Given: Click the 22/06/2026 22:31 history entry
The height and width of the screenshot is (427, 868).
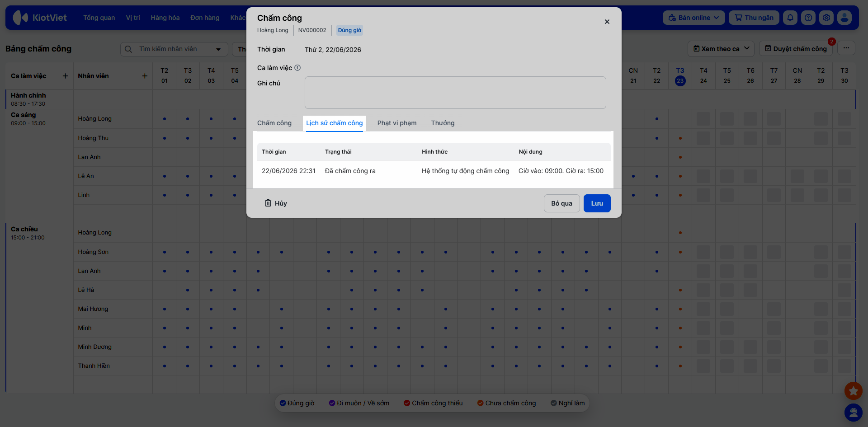Looking at the screenshot, I should 288,171.
